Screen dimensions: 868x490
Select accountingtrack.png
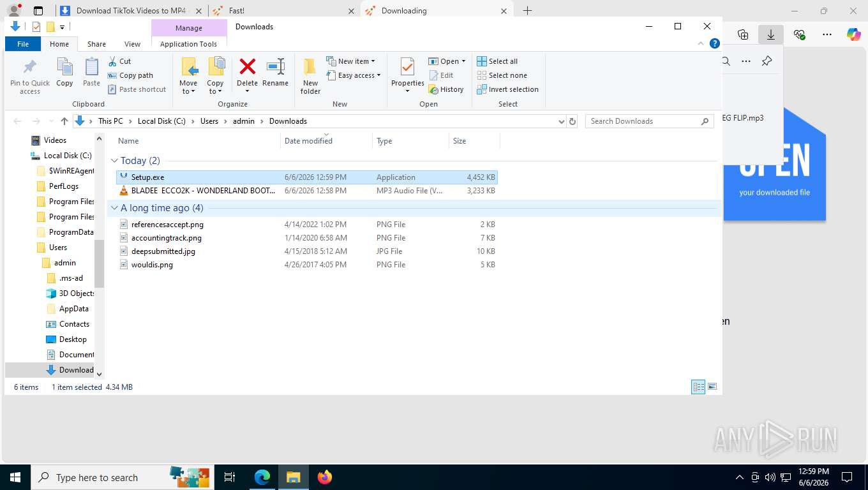(306, 238)
